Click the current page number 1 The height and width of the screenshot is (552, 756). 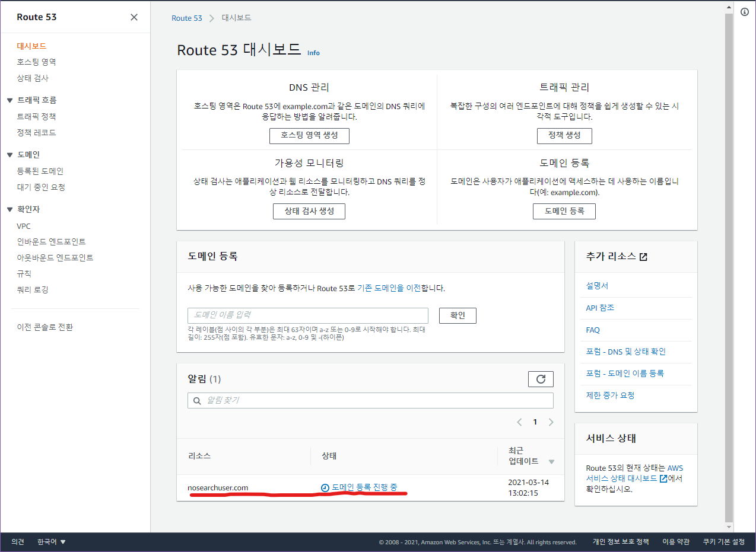[535, 422]
